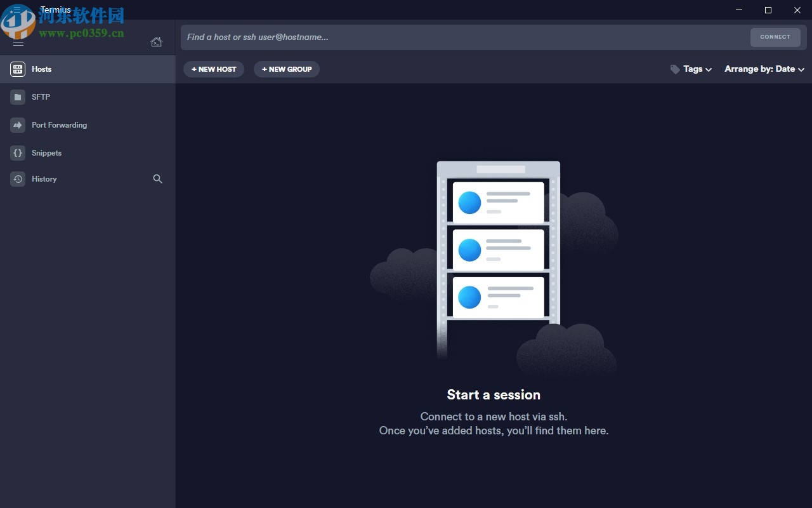This screenshot has height=508, width=812.
Task: Add a group with + NEW GROUP
Action: [x=287, y=69]
